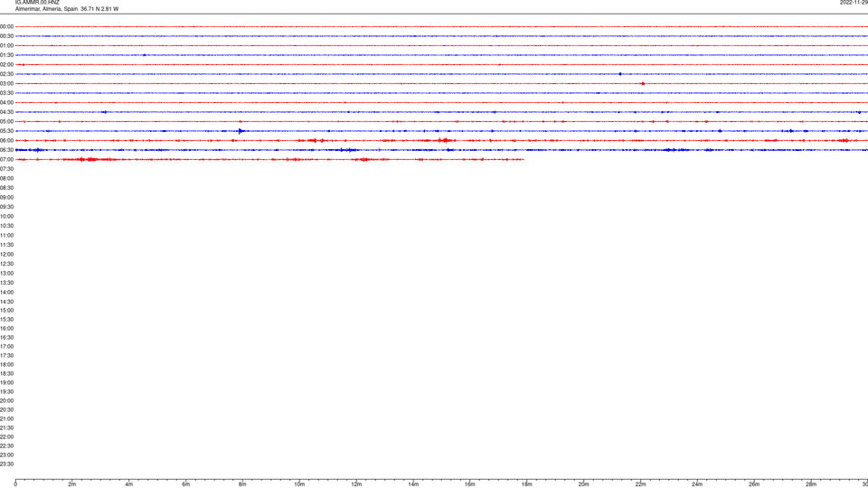The width and height of the screenshot is (868, 488).
Task: Select the 20:00 time row label
Action: click(x=6, y=400)
